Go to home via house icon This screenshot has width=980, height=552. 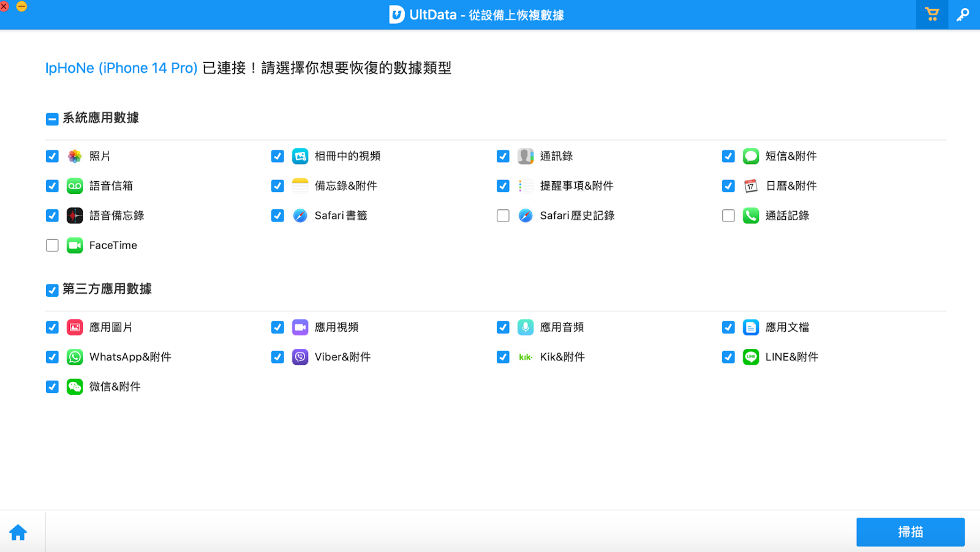pyautogui.click(x=18, y=532)
